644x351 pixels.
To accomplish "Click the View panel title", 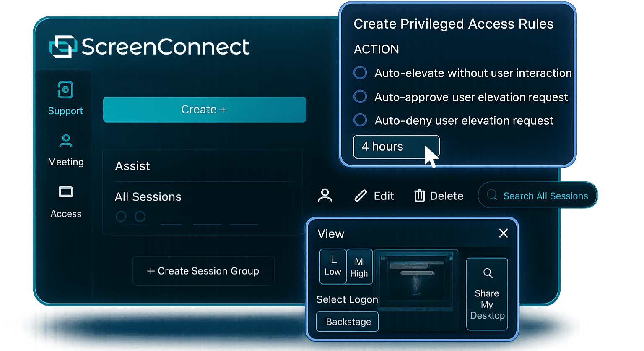I will [x=331, y=234].
